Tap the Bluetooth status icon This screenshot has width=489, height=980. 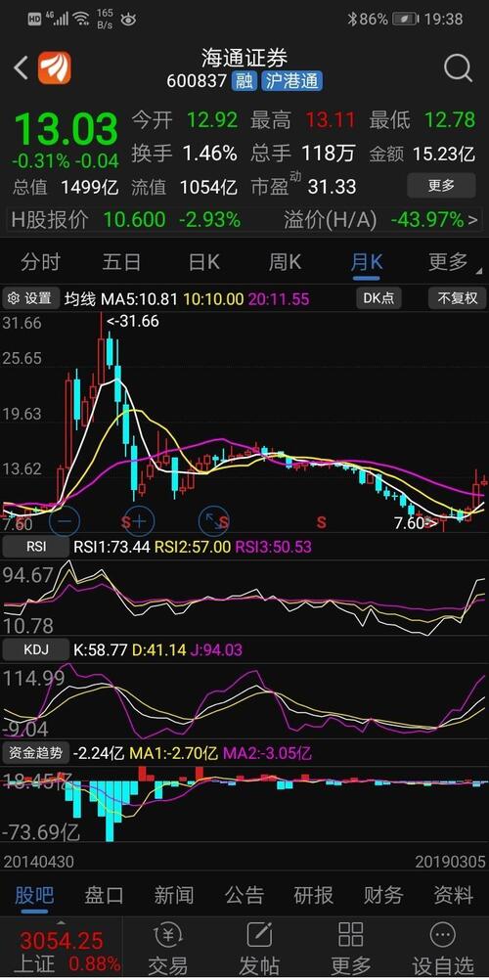pos(353,20)
